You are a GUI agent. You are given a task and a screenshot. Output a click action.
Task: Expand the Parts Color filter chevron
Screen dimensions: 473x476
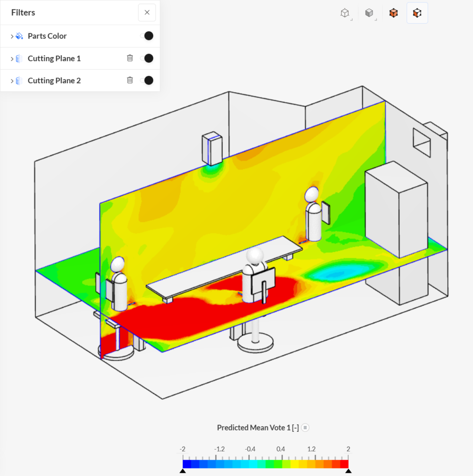[12, 36]
